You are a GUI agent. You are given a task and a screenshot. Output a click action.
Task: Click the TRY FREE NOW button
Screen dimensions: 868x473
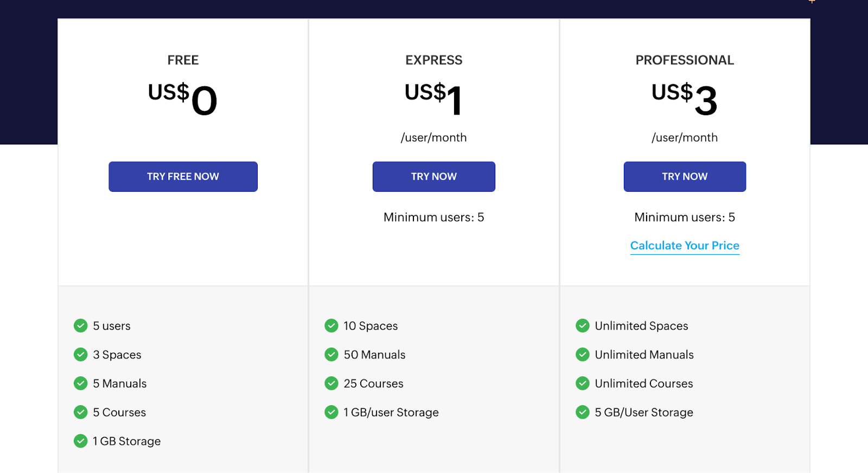[x=183, y=176]
